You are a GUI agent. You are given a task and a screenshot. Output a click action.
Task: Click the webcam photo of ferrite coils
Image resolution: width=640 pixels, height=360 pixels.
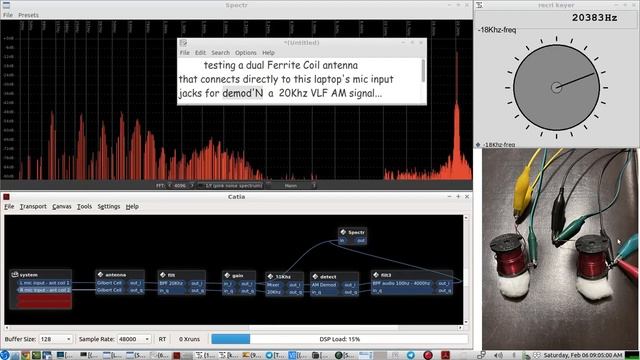pos(560,249)
